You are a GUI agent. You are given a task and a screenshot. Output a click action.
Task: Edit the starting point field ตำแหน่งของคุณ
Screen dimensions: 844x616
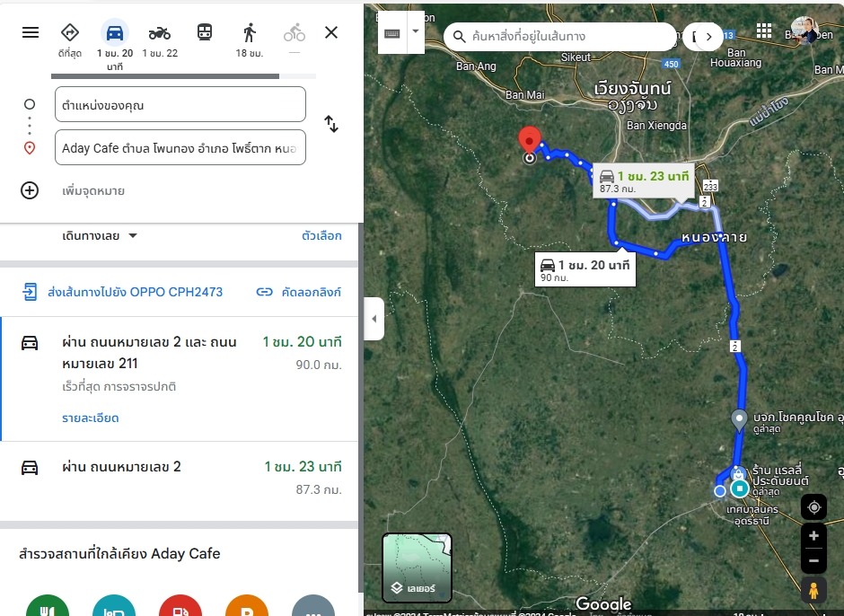[180, 104]
